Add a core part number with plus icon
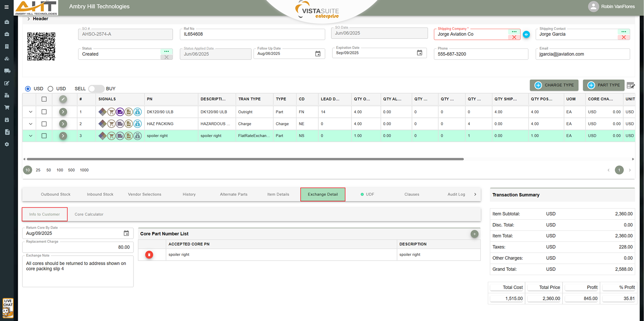Screen dimensions: 644x321 click(x=474, y=234)
